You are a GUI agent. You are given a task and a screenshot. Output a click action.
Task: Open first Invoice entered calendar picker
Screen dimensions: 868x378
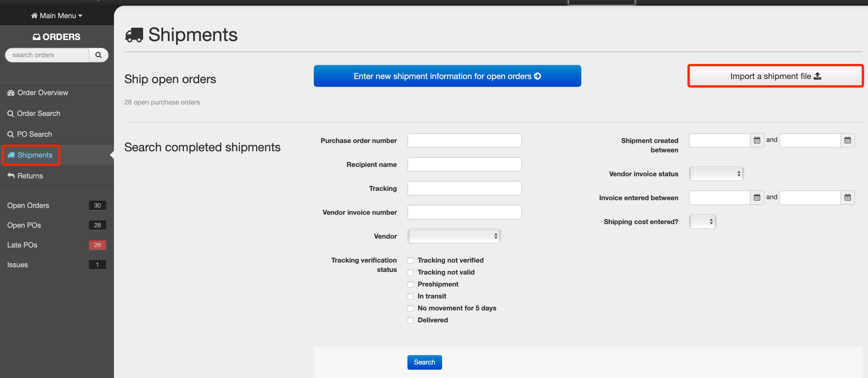[x=756, y=198]
